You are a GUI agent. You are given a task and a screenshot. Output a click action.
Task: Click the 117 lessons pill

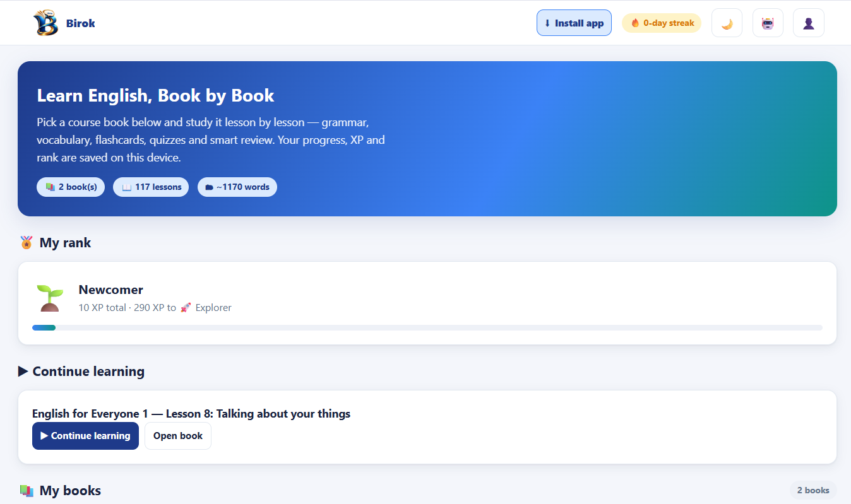coord(151,187)
